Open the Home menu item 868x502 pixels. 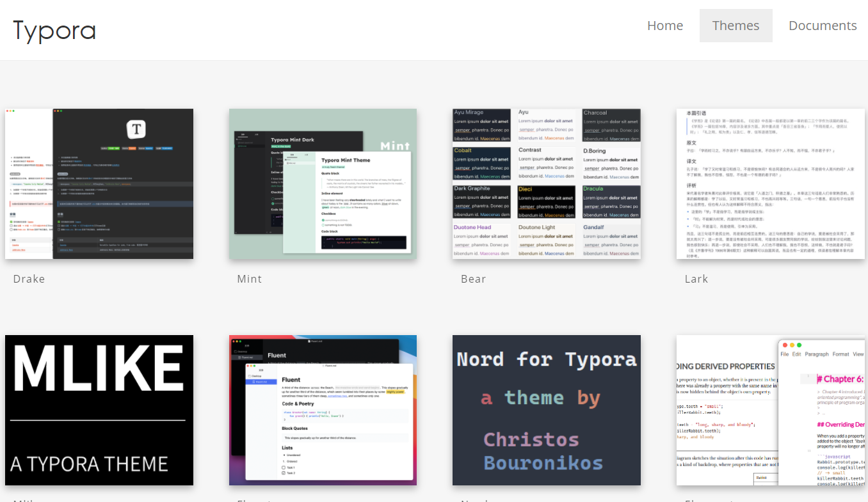click(665, 26)
